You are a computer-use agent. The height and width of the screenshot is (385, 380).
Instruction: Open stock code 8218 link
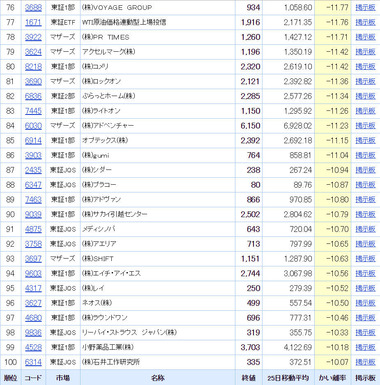click(33, 67)
